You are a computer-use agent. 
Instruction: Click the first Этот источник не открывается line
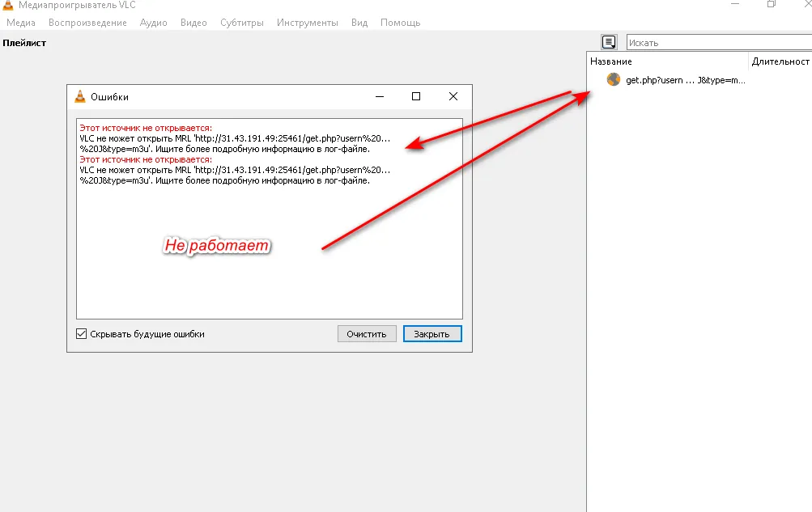tap(146, 128)
